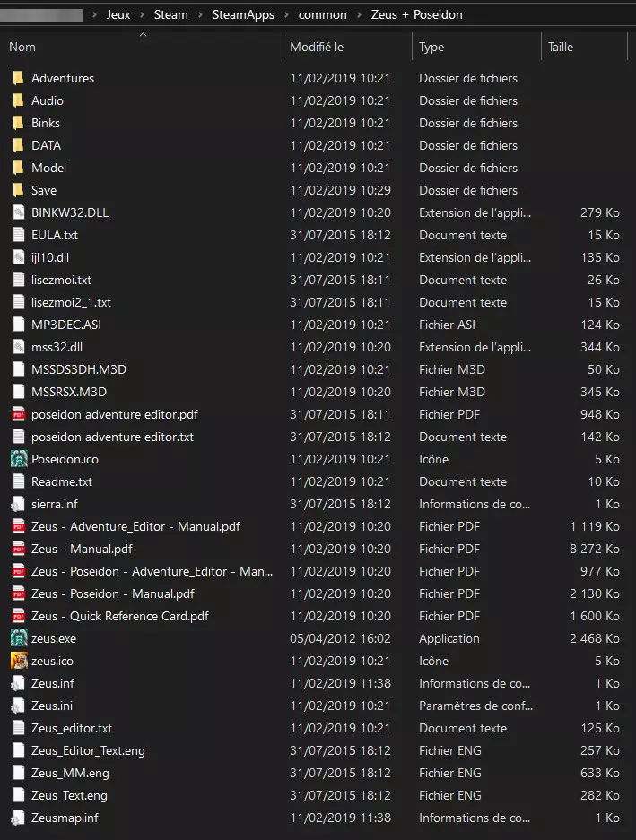
Task: Click the MSSRSX.M3D file icon
Action: (x=19, y=392)
